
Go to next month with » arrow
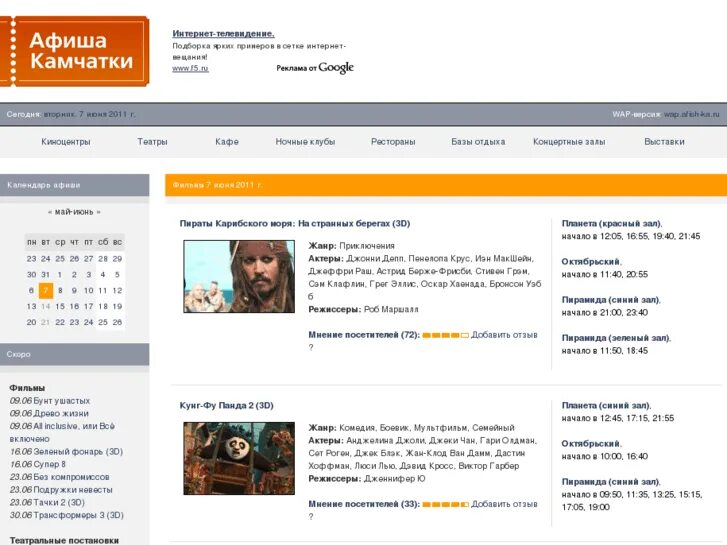coord(98,212)
